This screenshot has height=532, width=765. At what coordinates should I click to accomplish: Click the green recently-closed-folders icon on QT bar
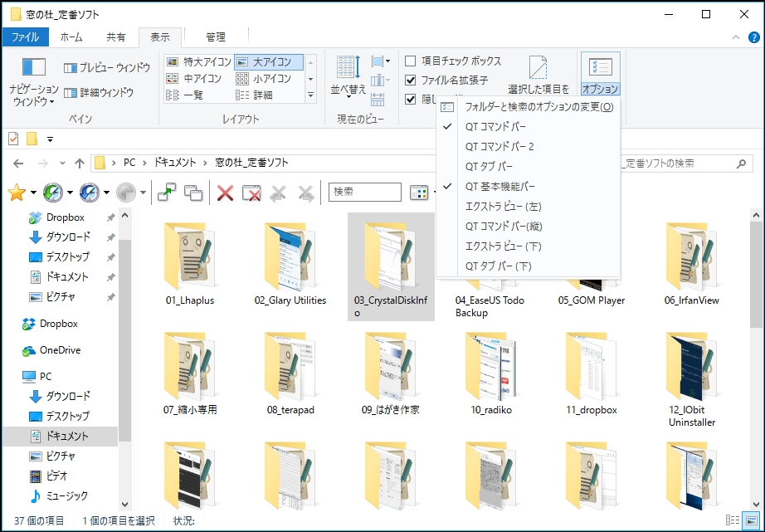pyautogui.click(x=52, y=193)
